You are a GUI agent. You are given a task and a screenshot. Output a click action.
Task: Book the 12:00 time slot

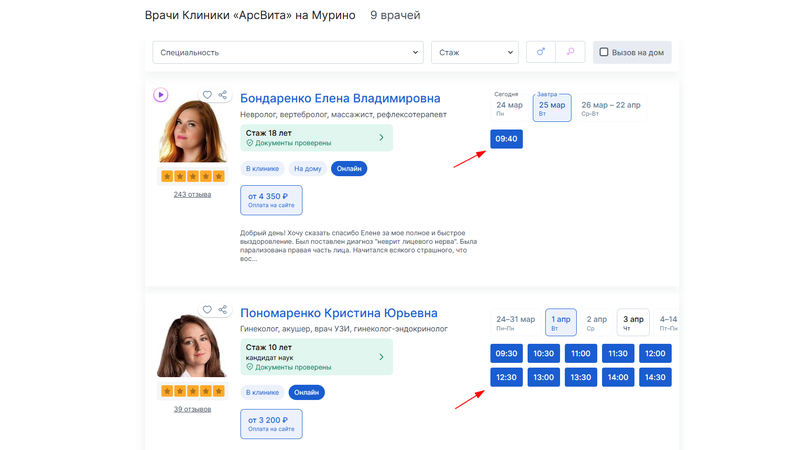[x=655, y=353]
